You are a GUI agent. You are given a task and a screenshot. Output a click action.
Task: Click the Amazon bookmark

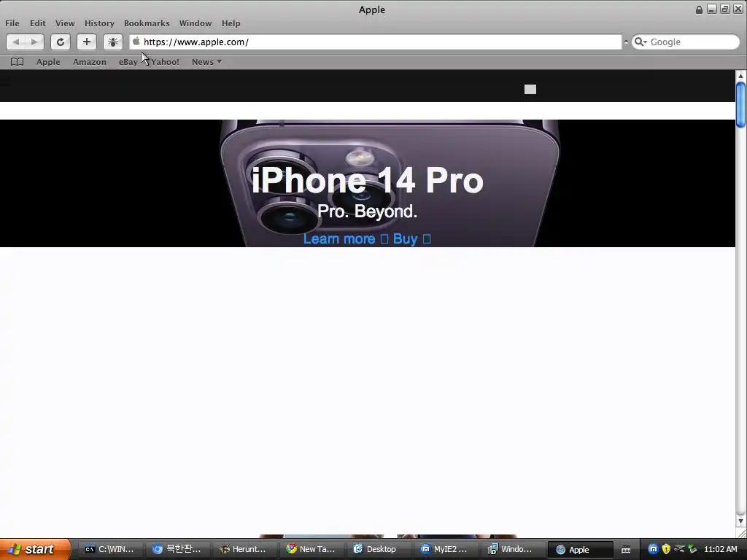(90, 62)
